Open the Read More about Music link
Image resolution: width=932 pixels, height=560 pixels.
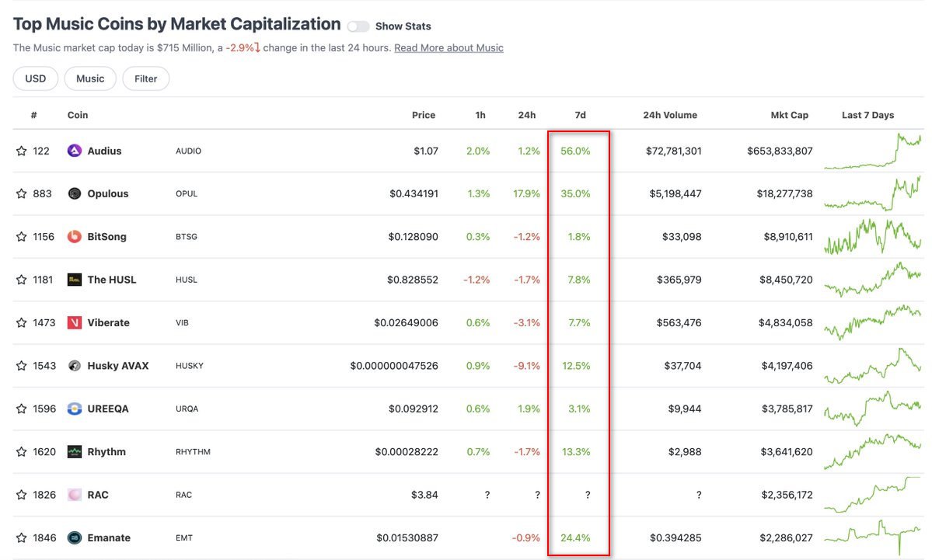tap(449, 48)
